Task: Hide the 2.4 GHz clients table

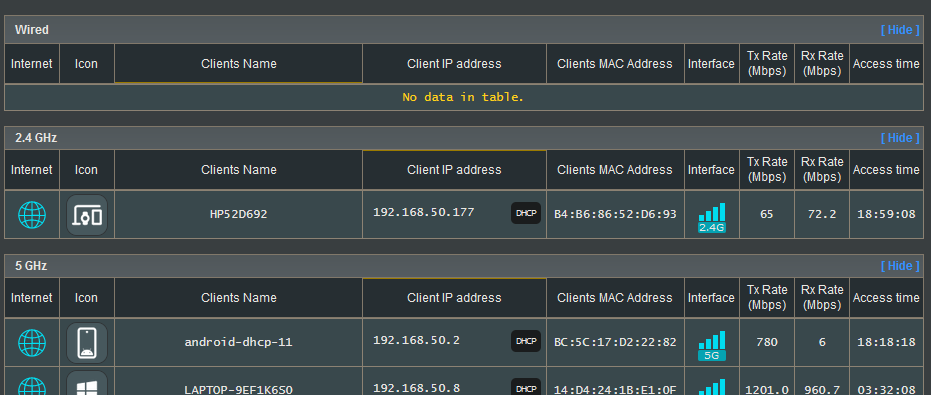Action: pyautogui.click(x=900, y=138)
